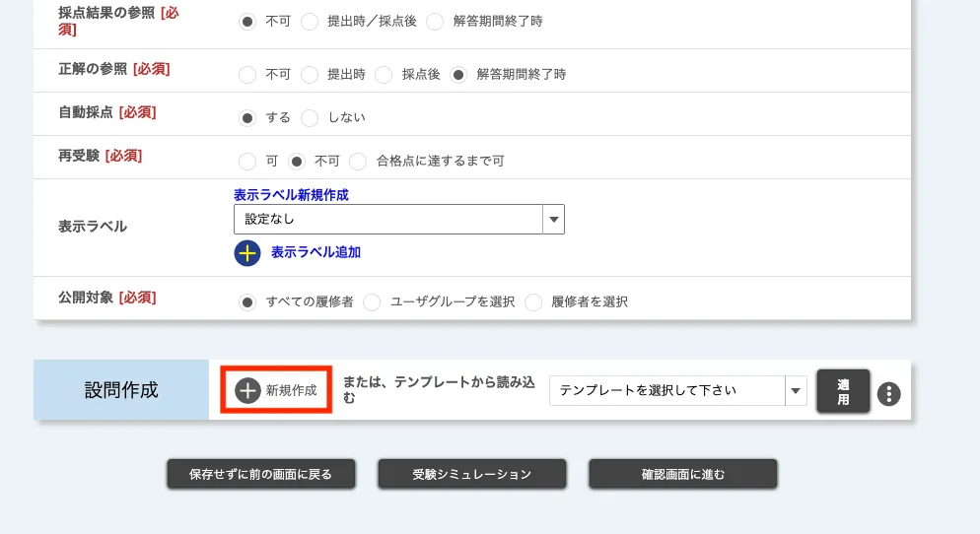The height and width of the screenshot is (534, 980).
Task: Click the 表示ラベル追加 link text
Action: click(315, 252)
